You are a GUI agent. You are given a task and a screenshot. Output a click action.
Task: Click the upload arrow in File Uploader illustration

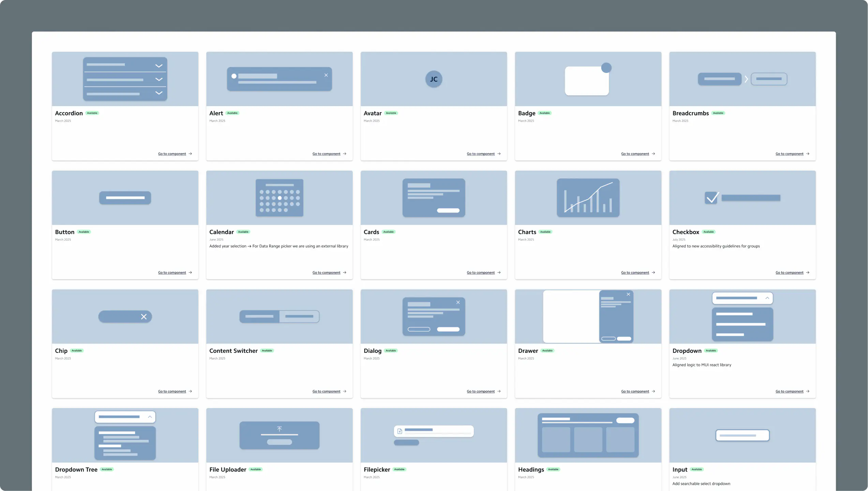(x=279, y=429)
